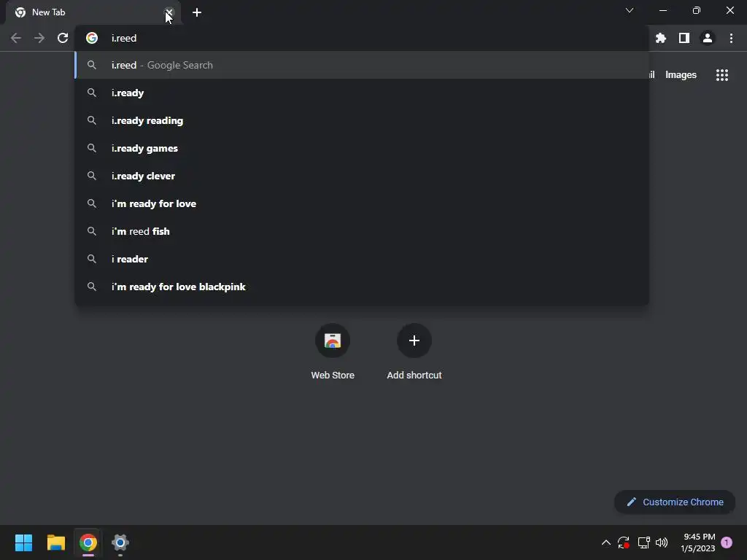Open the profile avatar icon
Viewport: 747px width, 560px height.
click(x=708, y=38)
